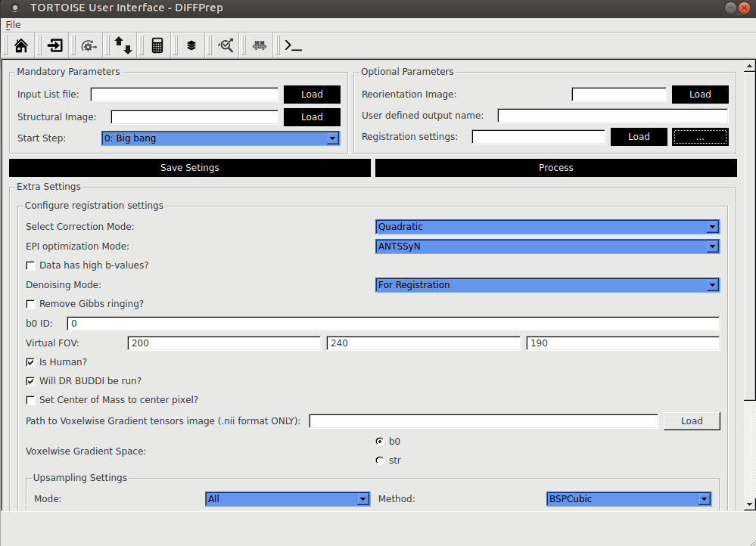Click the Input List file field
The height and width of the screenshot is (546, 756).
185,95
